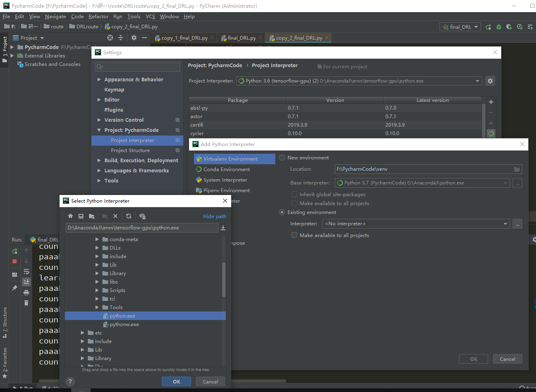Select pythonw.exe in the file tree

pyautogui.click(x=124, y=324)
